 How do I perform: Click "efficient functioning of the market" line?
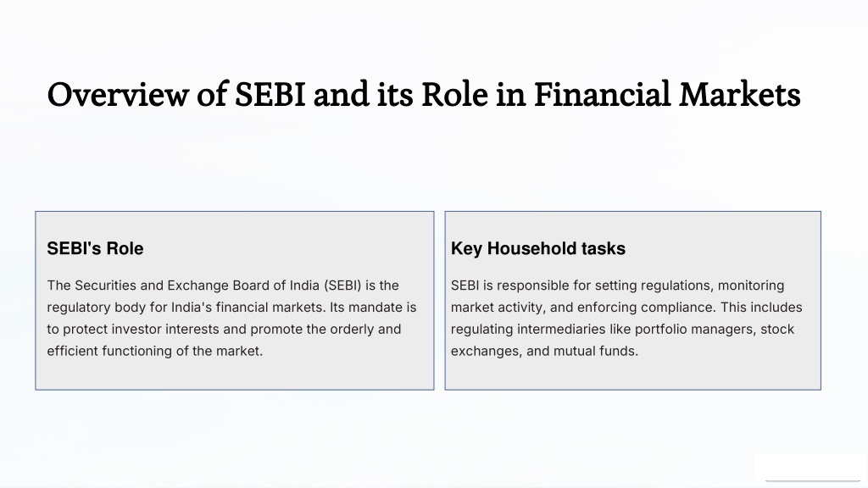coord(155,351)
